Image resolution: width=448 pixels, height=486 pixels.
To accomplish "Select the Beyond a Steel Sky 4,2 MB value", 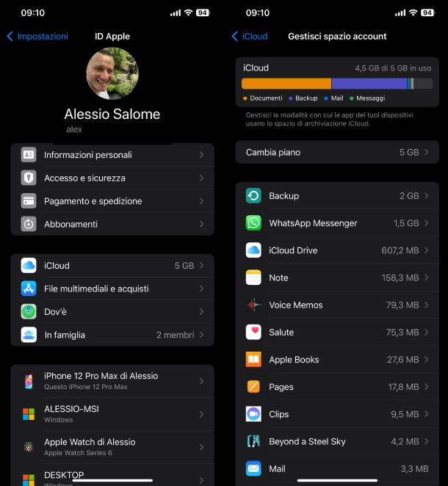I will point(405,441).
